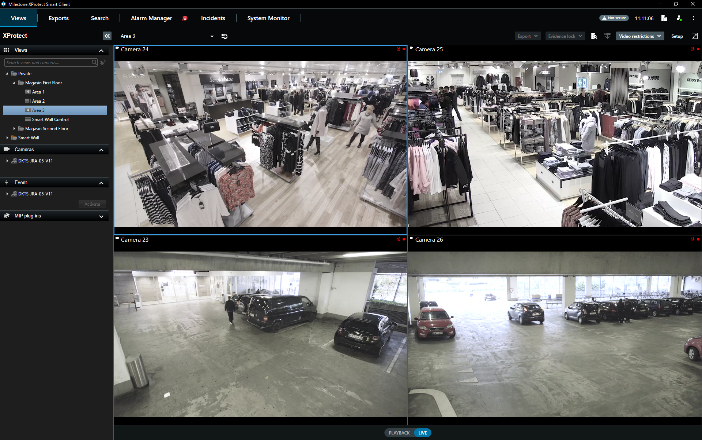Click the alarm indicator next to Alarm Manager
This screenshot has width=702, height=440.
(185, 18)
